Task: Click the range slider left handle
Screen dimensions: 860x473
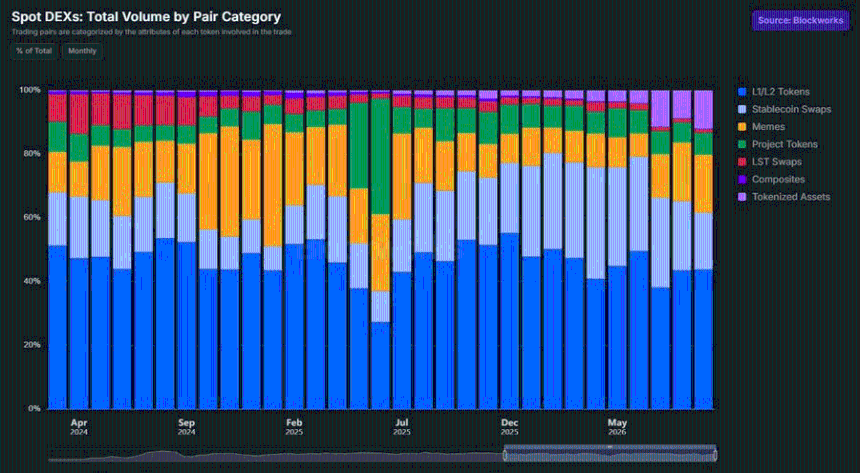Action: click(505, 455)
